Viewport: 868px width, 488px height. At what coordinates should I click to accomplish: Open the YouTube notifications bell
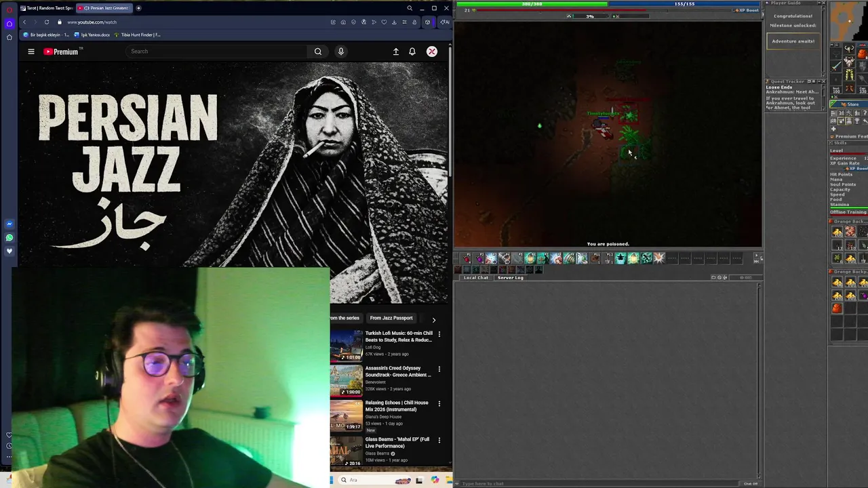click(x=412, y=52)
